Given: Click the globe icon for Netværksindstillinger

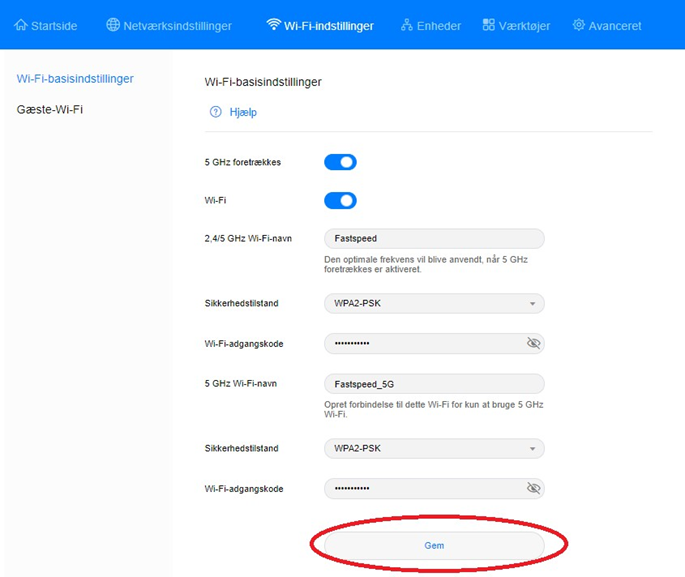Looking at the screenshot, I should pos(113,25).
